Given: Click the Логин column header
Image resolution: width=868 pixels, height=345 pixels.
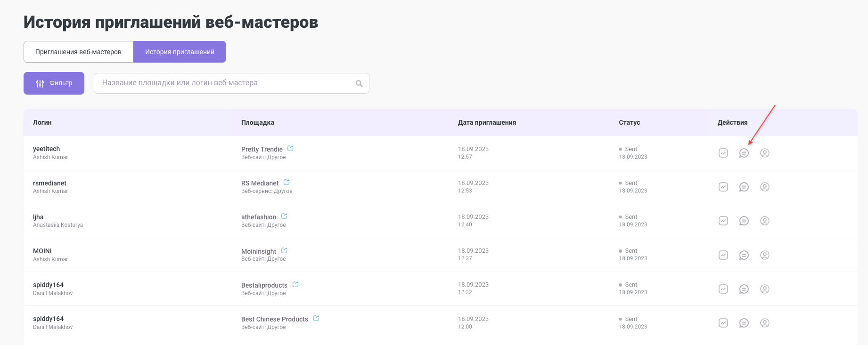Looking at the screenshot, I should (x=42, y=122).
